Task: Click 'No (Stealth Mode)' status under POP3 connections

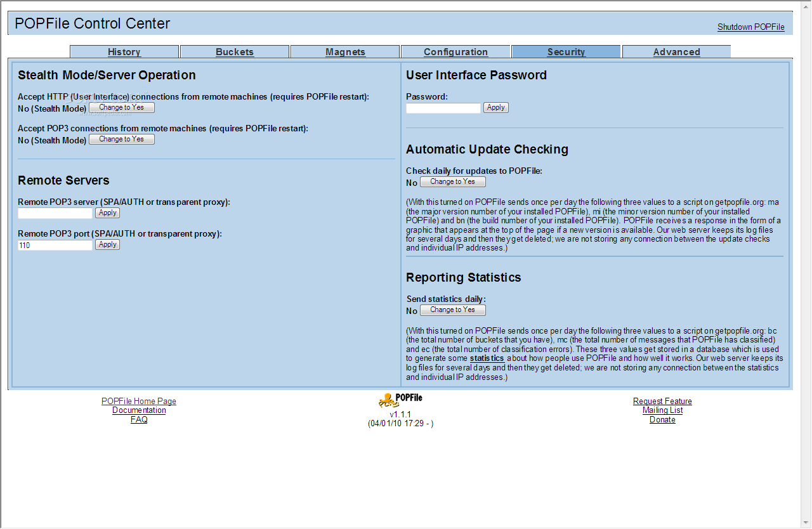Action: 52,140
